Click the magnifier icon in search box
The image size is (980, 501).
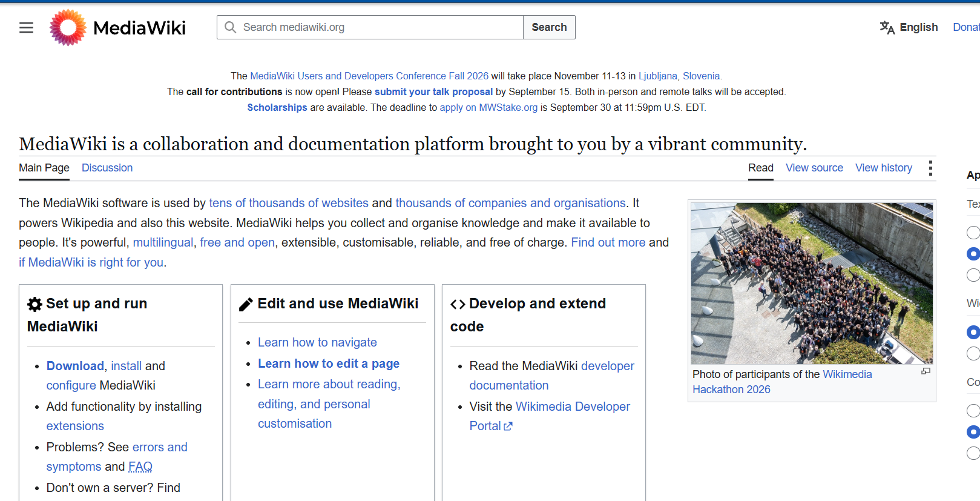pyautogui.click(x=230, y=27)
